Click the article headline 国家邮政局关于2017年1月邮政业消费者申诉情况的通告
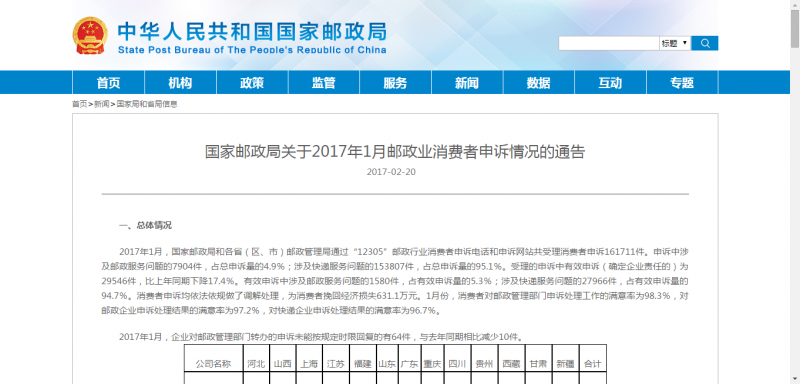This screenshot has height=384, width=800. 395,152
